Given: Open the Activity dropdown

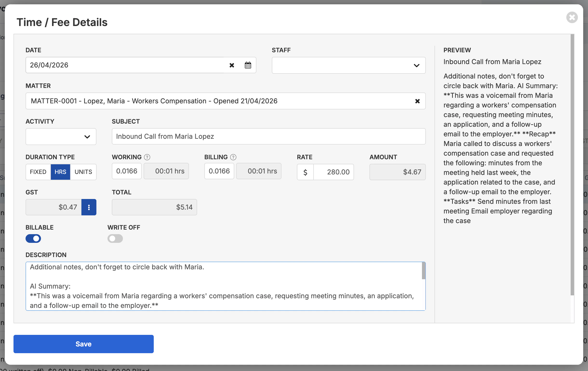Looking at the screenshot, I should coord(61,136).
